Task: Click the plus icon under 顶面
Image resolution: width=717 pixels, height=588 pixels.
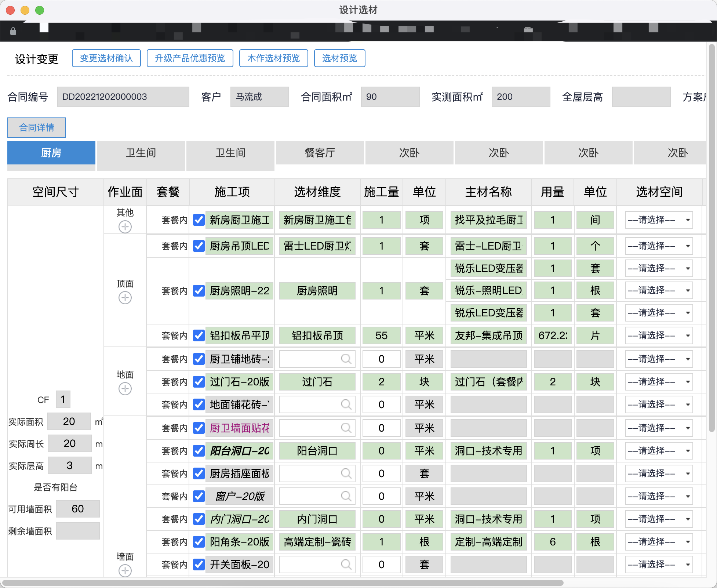Action: pos(125,298)
